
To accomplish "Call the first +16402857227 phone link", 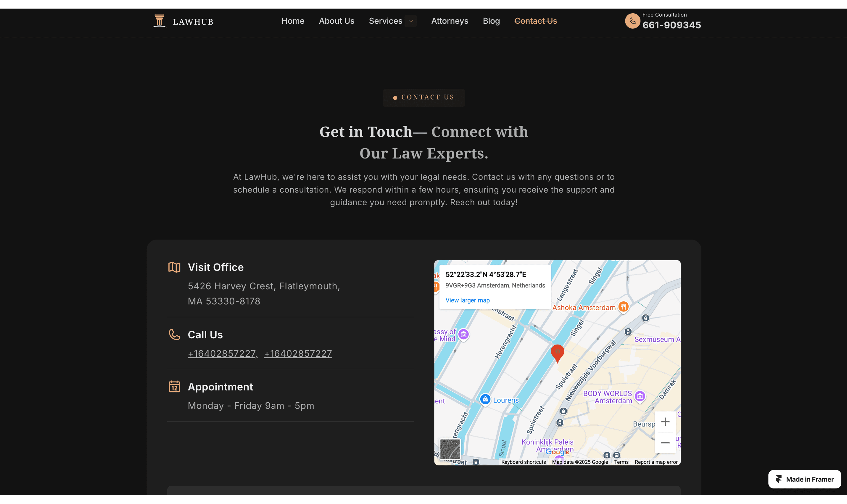I will tap(222, 353).
